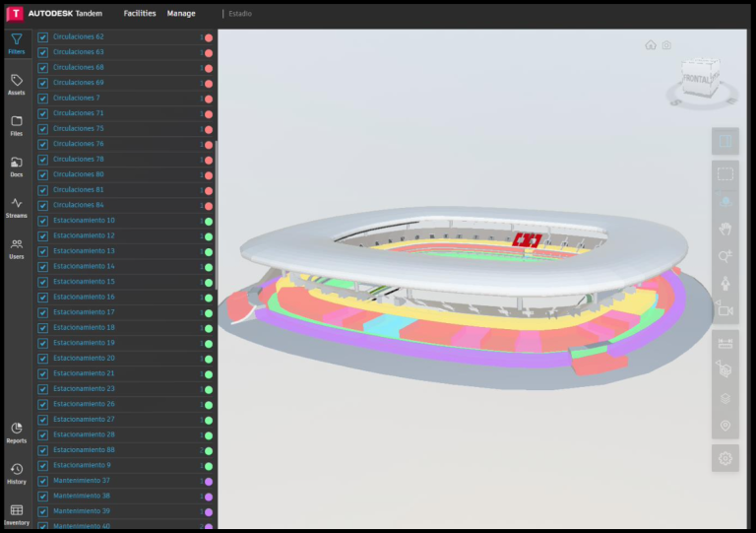Select the measure tool
This screenshot has height=533, width=756.
click(725, 344)
